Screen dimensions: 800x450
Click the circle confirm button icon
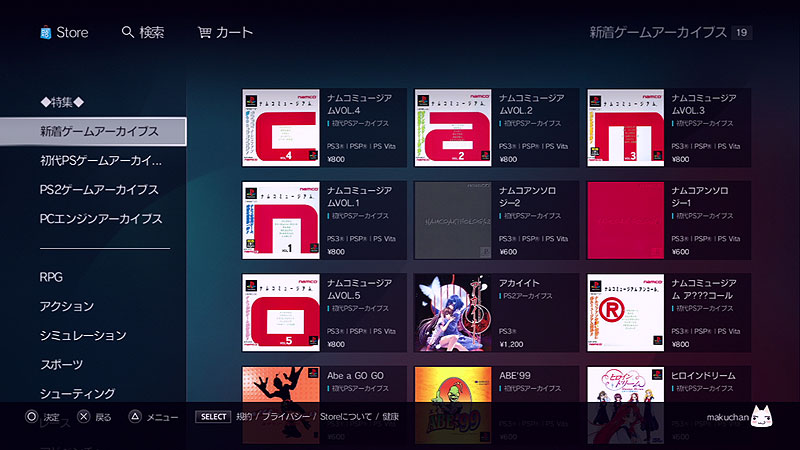pos(32,417)
